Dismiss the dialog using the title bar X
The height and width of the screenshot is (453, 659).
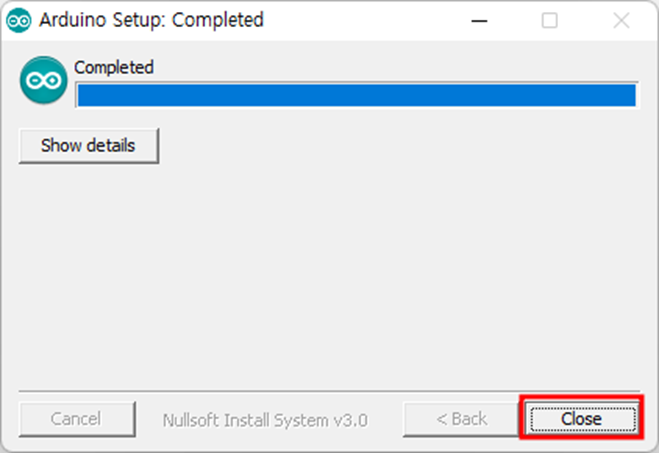click(621, 20)
